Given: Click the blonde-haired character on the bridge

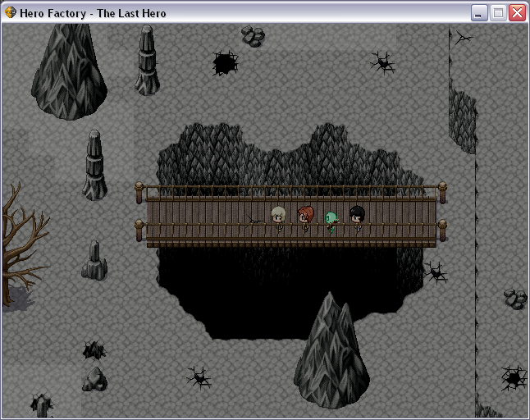Looking at the screenshot, I should (278, 219).
